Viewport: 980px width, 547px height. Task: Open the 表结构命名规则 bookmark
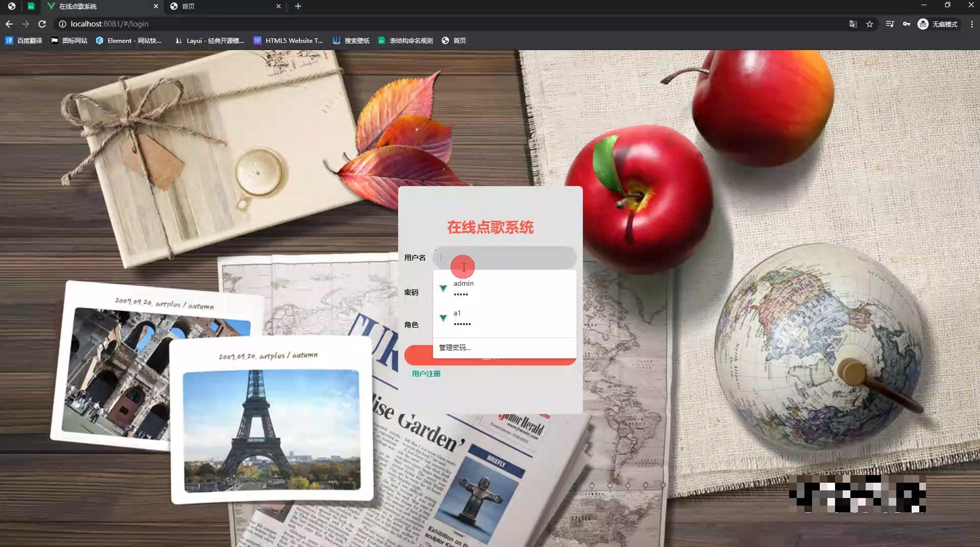pos(405,40)
